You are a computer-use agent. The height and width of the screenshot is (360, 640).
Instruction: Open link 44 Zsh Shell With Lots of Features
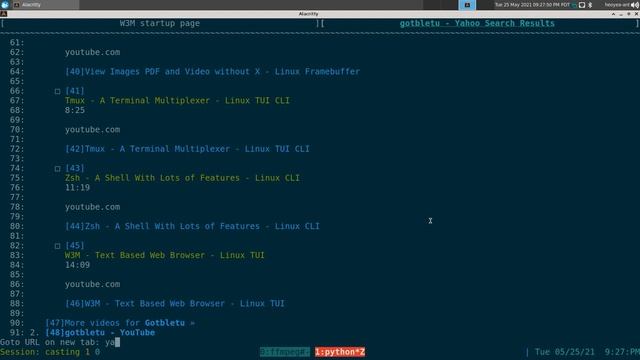[192, 226]
